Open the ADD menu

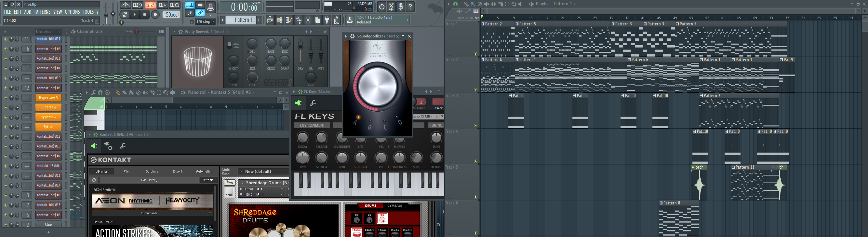tap(28, 12)
